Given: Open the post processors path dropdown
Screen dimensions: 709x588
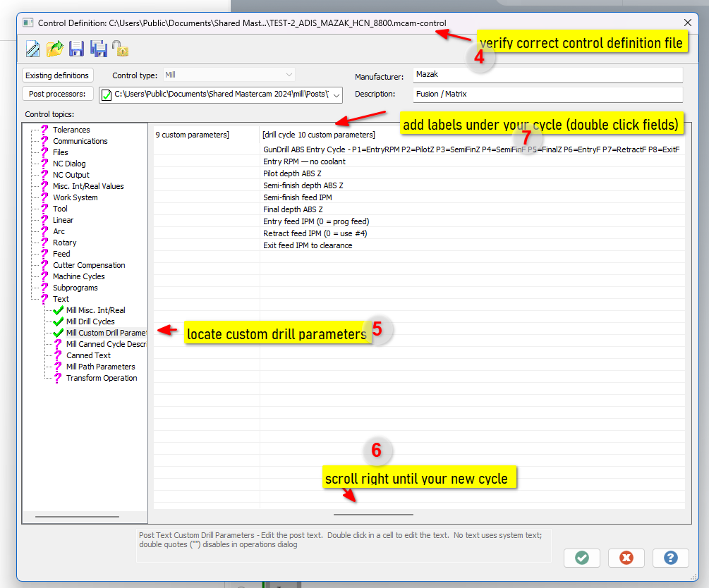Looking at the screenshot, I should 337,94.
